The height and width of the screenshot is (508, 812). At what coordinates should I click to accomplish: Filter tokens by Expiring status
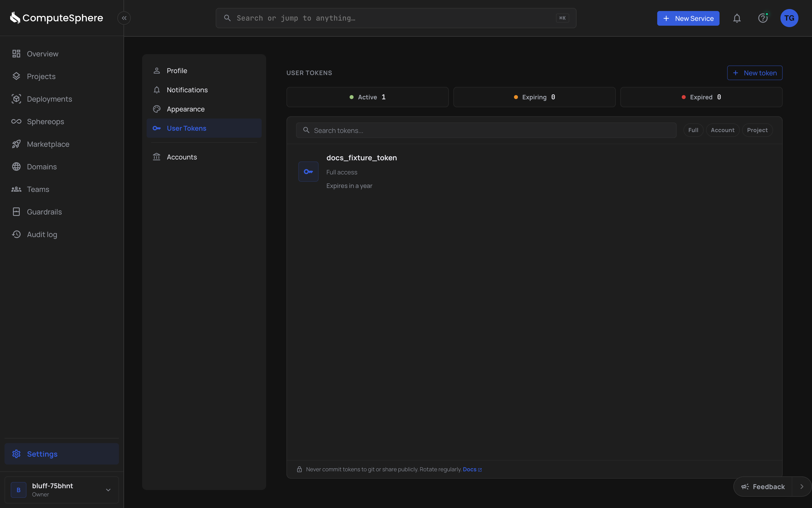point(534,97)
